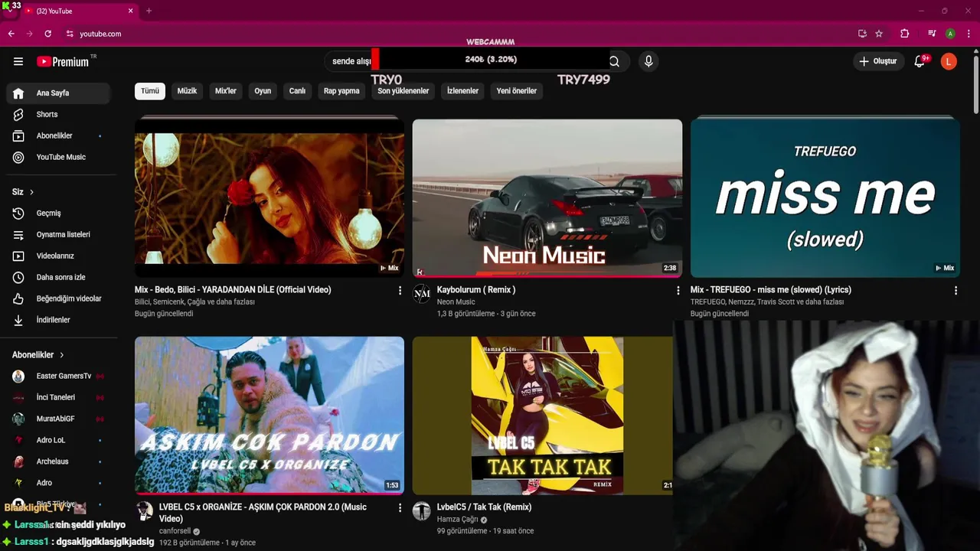Open the account avatar menu
980x551 pixels.
pyautogui.click(x=949, y=61)
